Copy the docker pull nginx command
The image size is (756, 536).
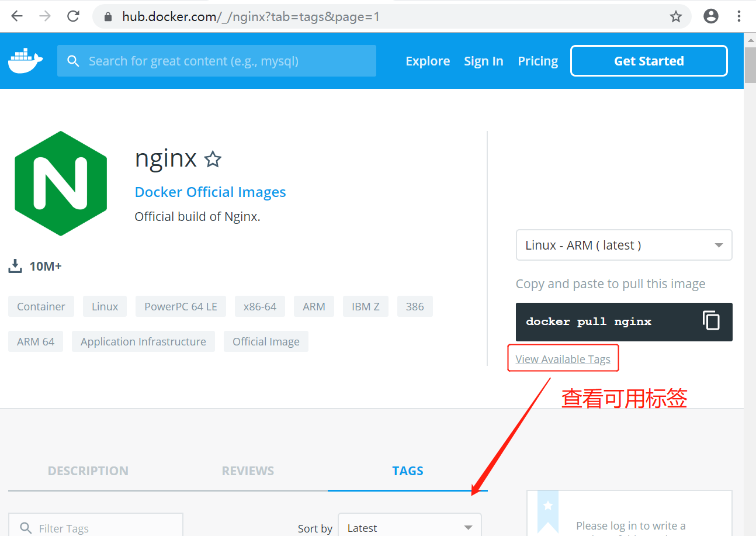(711, 321)
